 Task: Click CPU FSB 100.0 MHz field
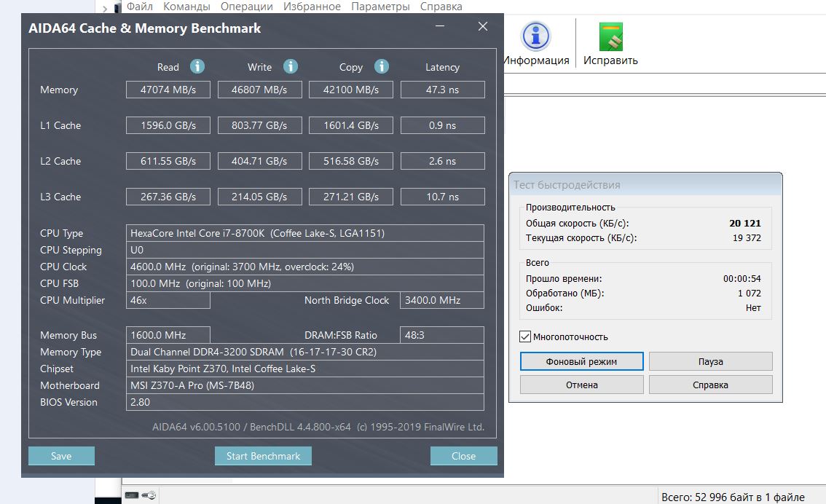pos(305,283)
